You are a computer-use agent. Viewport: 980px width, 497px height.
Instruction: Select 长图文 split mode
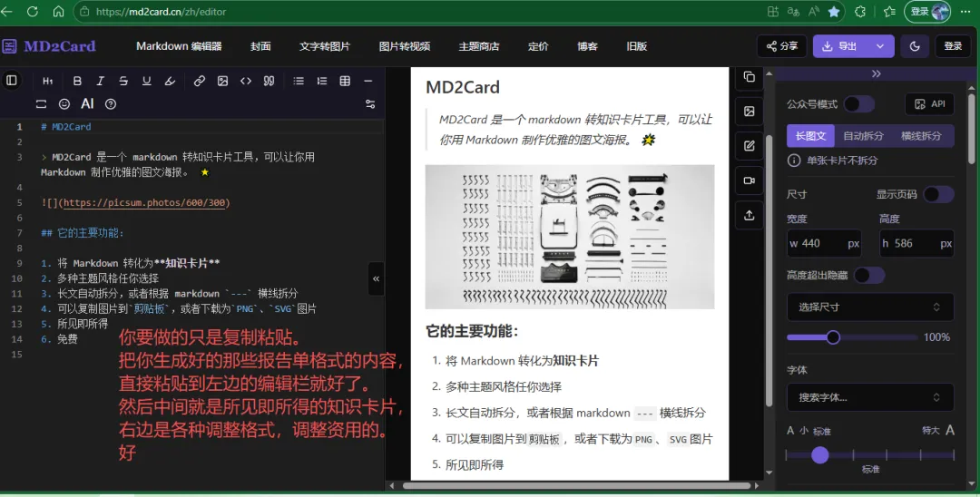point(810,135)
